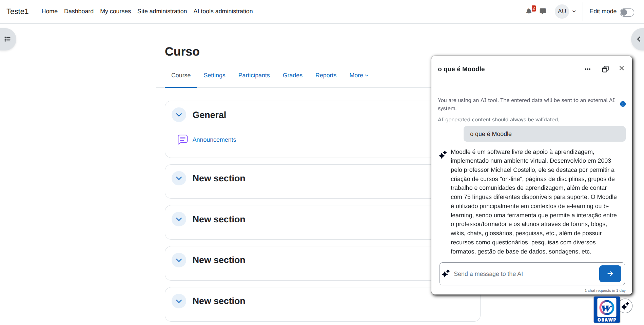Go to the Grades tab

[293, 75]
